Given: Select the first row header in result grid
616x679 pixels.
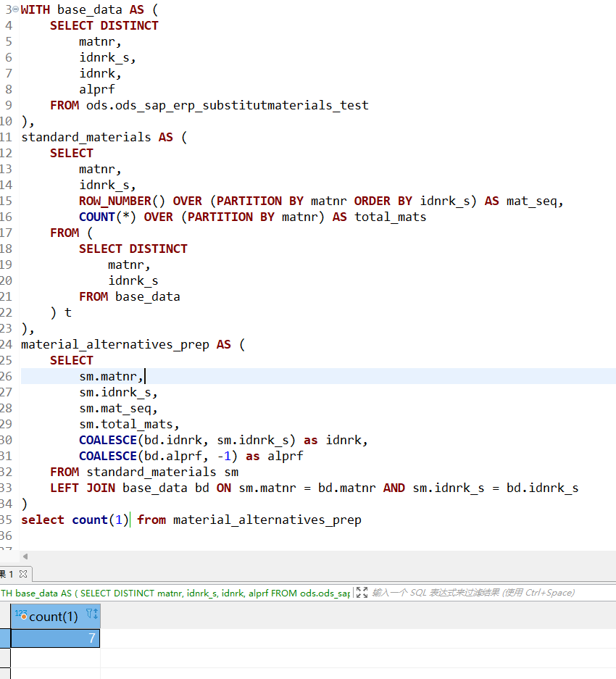Looking at the screenshot, I should pos(5,638).
